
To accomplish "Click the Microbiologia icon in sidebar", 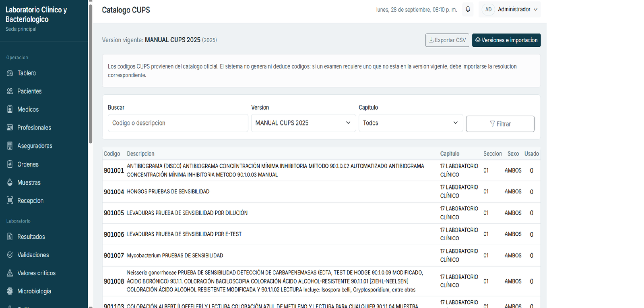I will click(10, 291).
